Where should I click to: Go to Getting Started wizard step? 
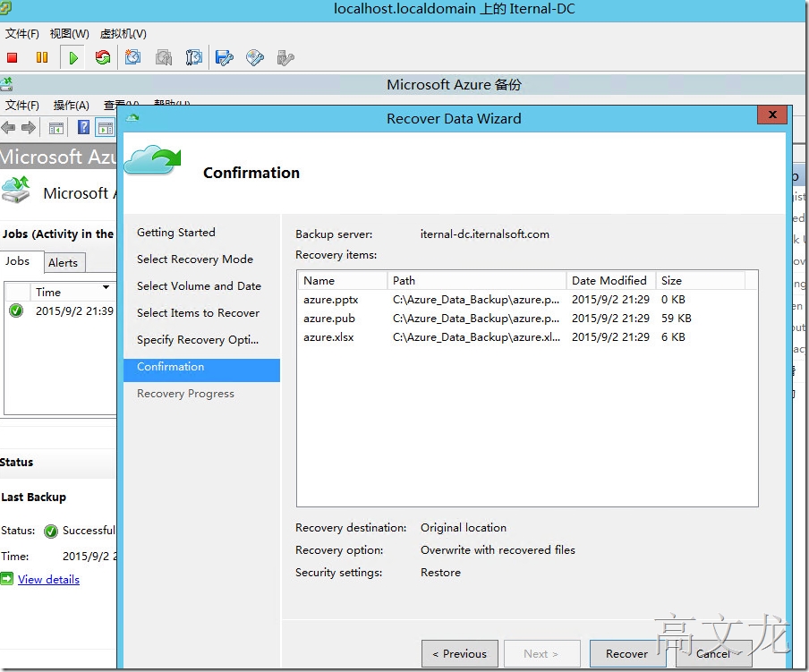click(176, 232)
